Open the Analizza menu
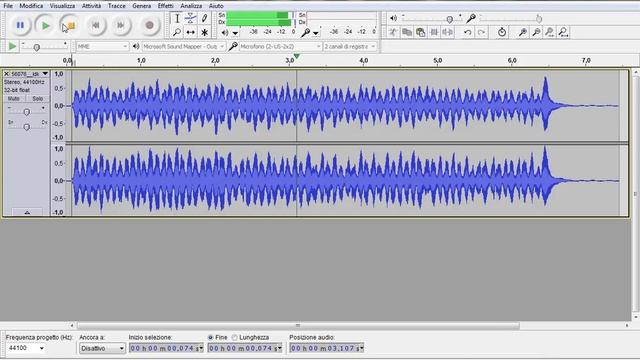 tap(191, 6)
